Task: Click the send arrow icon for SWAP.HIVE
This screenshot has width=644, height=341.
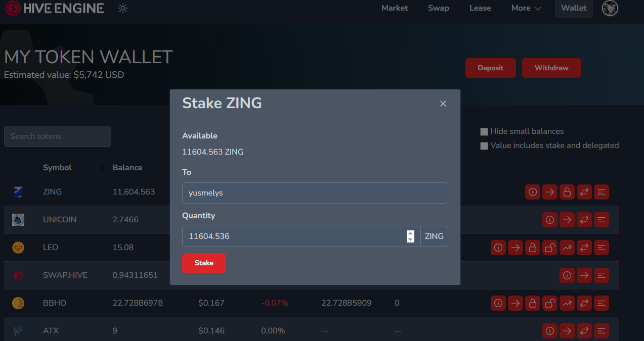Action: [x=584, y=275]
